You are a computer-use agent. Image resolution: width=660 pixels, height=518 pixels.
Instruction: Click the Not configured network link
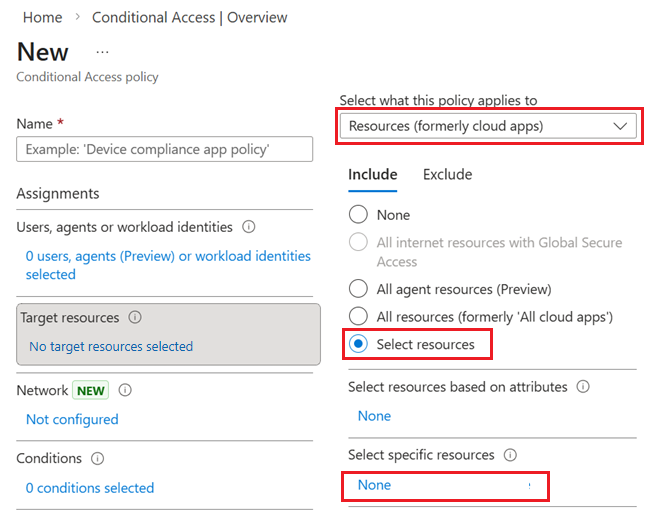(x=72, y=419)
